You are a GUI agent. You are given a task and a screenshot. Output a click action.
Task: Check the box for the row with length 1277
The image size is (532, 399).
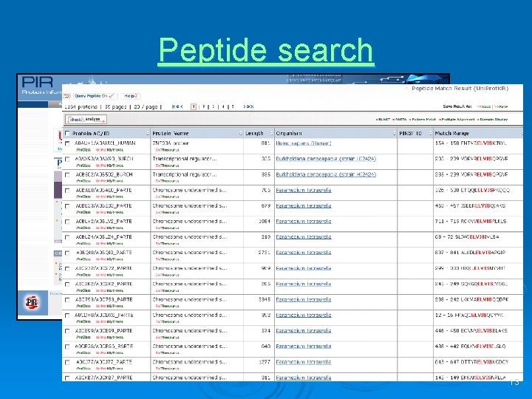click(67, 362)
